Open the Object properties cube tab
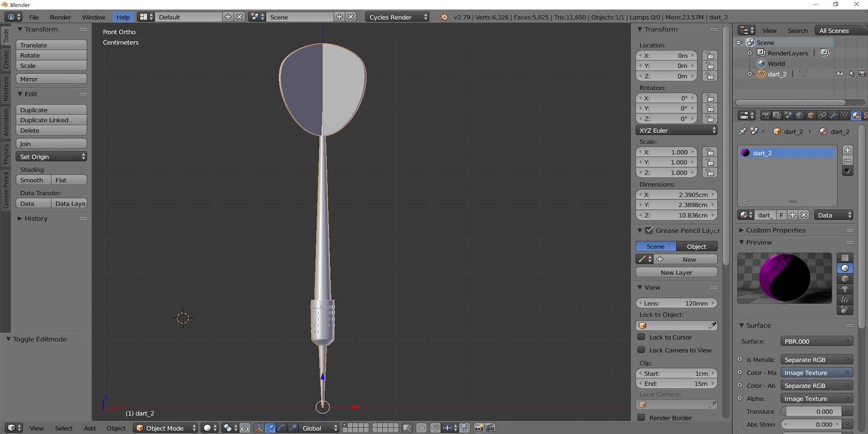Screen dimensions: 868x434 (x=811, y=116)
